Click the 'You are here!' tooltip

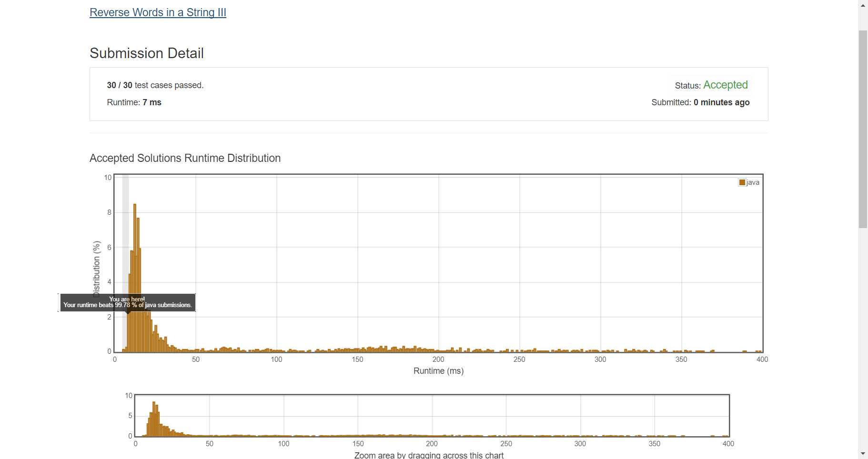pos(127,302)
